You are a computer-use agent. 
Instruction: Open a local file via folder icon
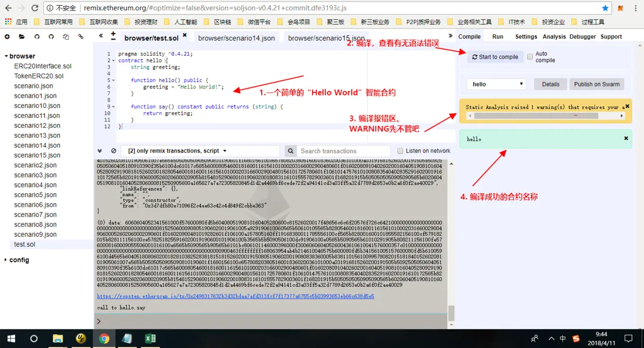point(22,37)
